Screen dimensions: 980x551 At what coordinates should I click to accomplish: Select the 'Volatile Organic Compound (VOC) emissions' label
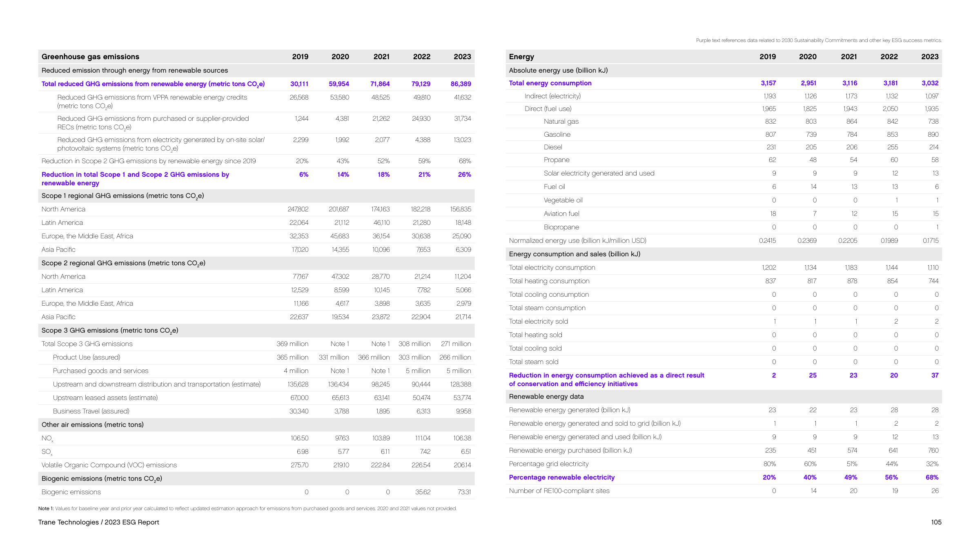pyautogui.click(x=109, y=465)
